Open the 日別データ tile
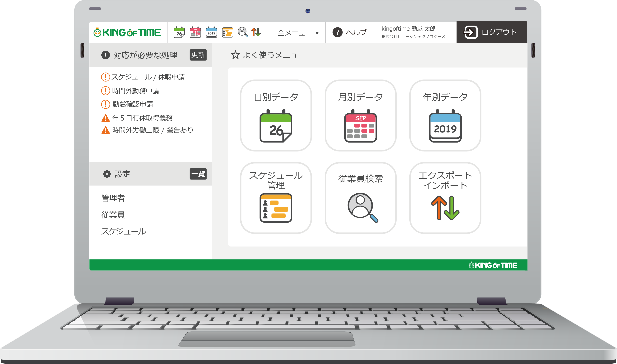 (x=276, y=116)
